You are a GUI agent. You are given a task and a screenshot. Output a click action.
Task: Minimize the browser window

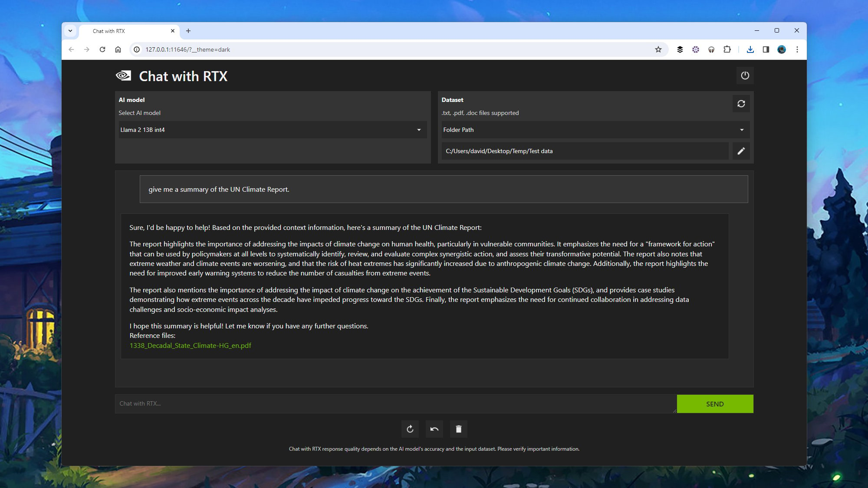tap(756, 30)
